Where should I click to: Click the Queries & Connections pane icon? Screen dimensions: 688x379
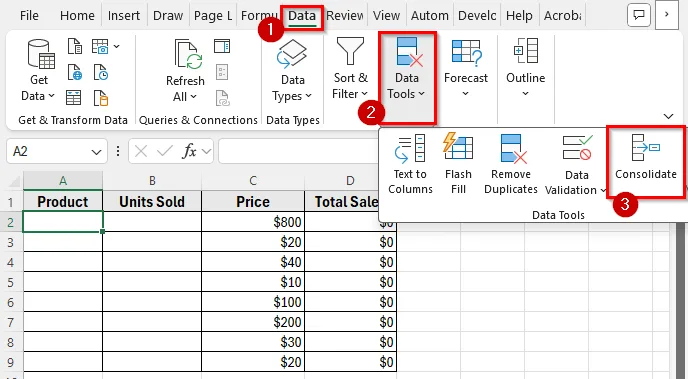[222, 46]
